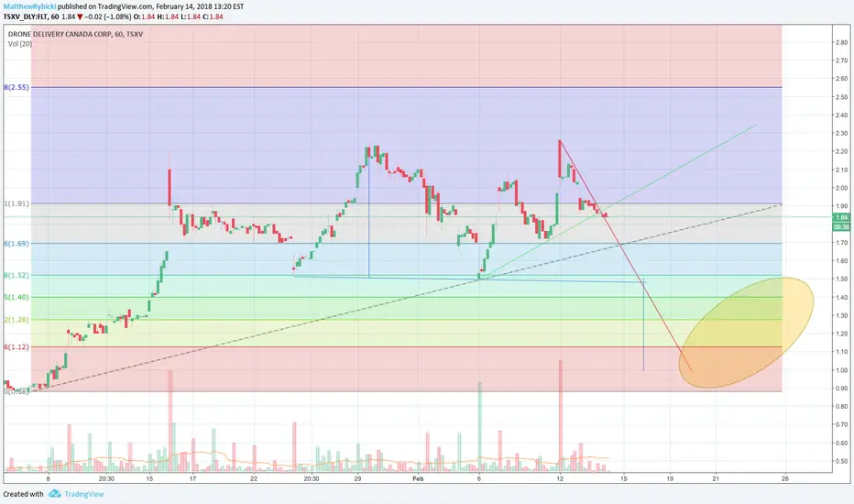
Task: Select the 'DRONE DELIVERY CANADA CORP, 60, TSXV' title
Action: tap(76, 34)
